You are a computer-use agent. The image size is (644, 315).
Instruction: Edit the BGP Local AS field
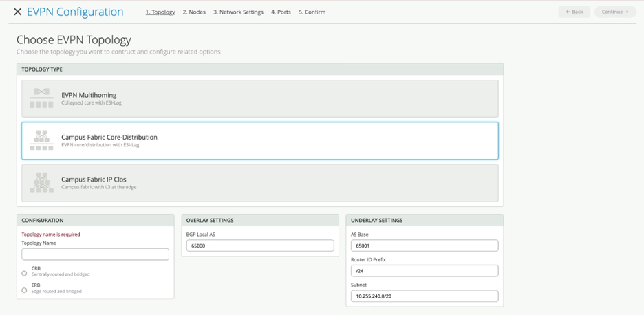point(260,246)
